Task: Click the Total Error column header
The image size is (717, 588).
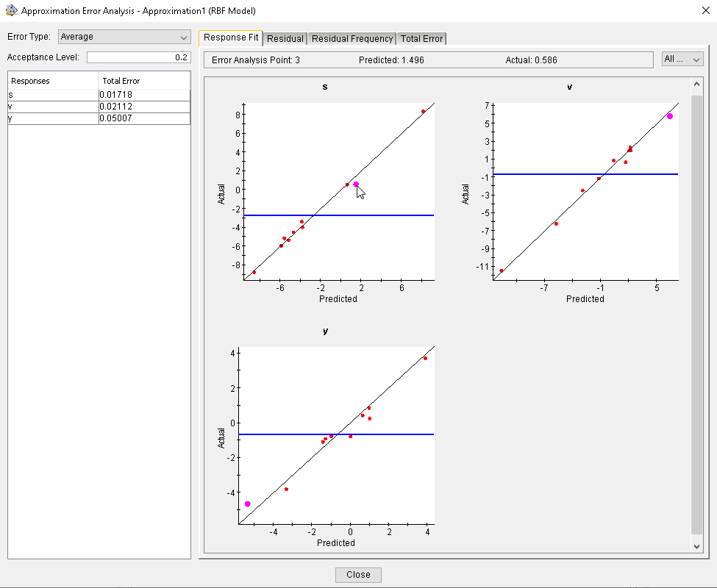Action: pyautogui.click(x=144, y=81)
